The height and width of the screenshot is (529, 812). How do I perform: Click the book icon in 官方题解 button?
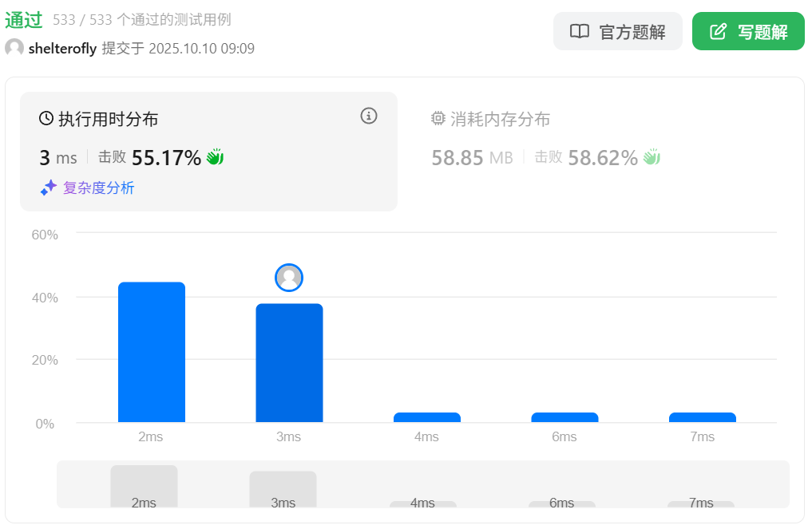point(579,32)
